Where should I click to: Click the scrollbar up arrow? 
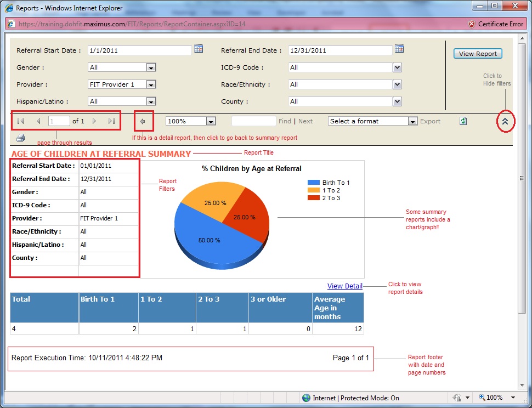point(522,38)
